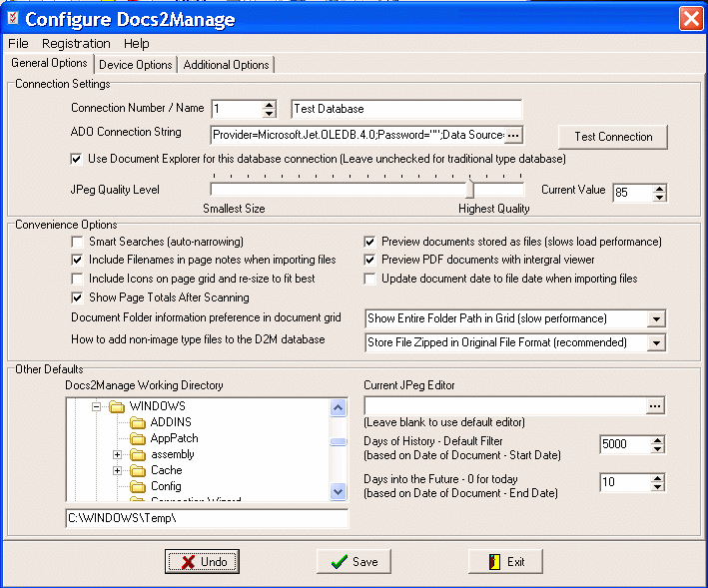
Task: Click the Cache folder icon
Action: [x=138, y=470]
